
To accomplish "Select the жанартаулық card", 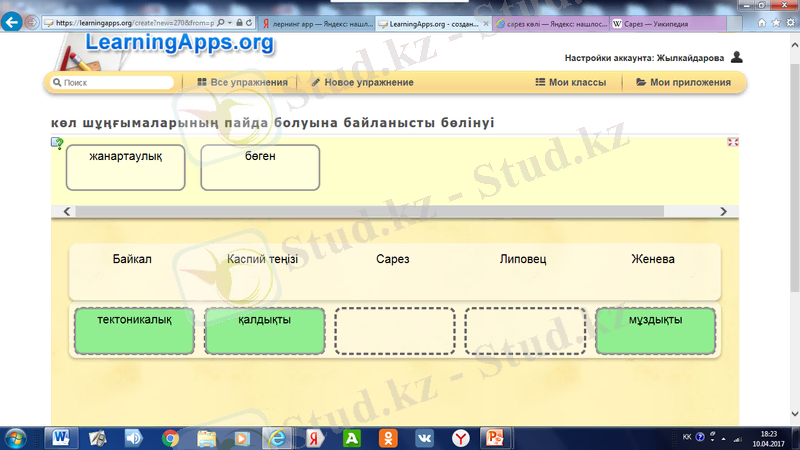I will click(125, 167).
